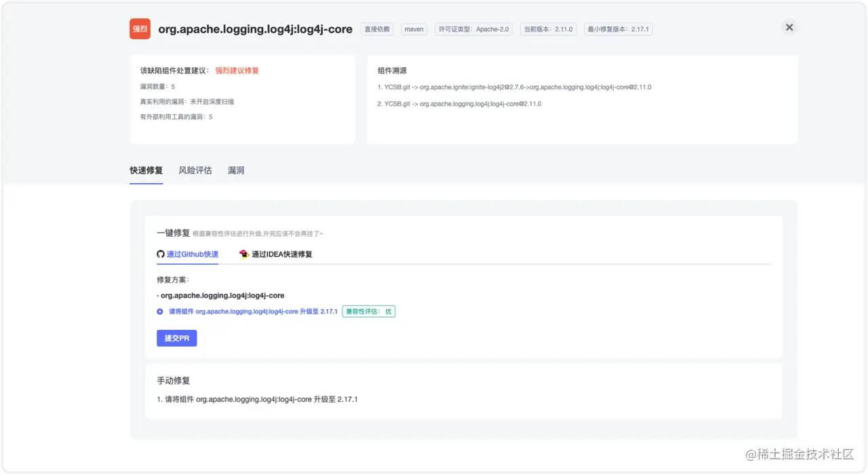Click the 漏洞数量: 5 line
The image size is (868, 475).
(157, 87)
